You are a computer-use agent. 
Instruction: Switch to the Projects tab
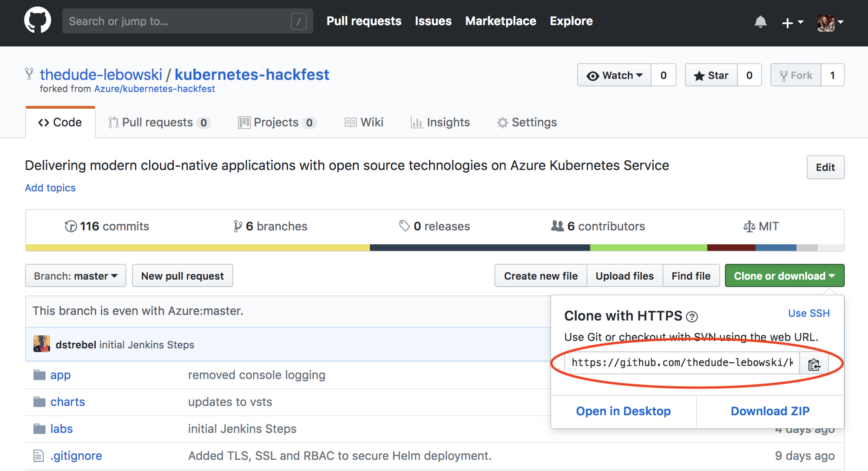tap(277, 122)
